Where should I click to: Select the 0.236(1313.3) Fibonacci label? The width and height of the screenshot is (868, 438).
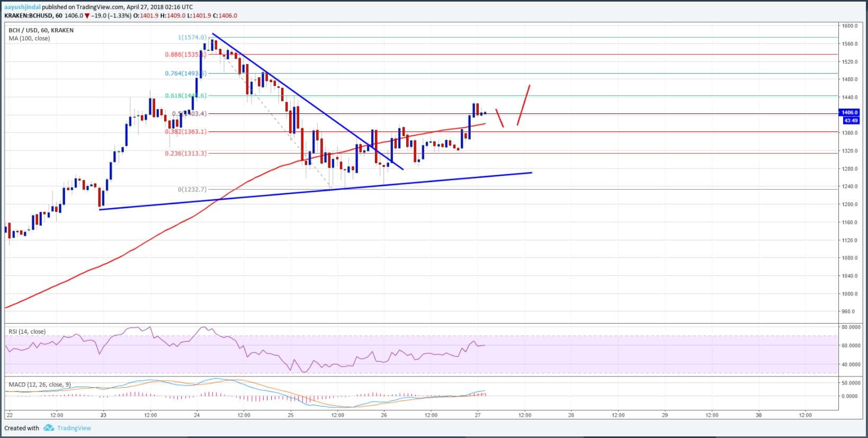[185, 154]
